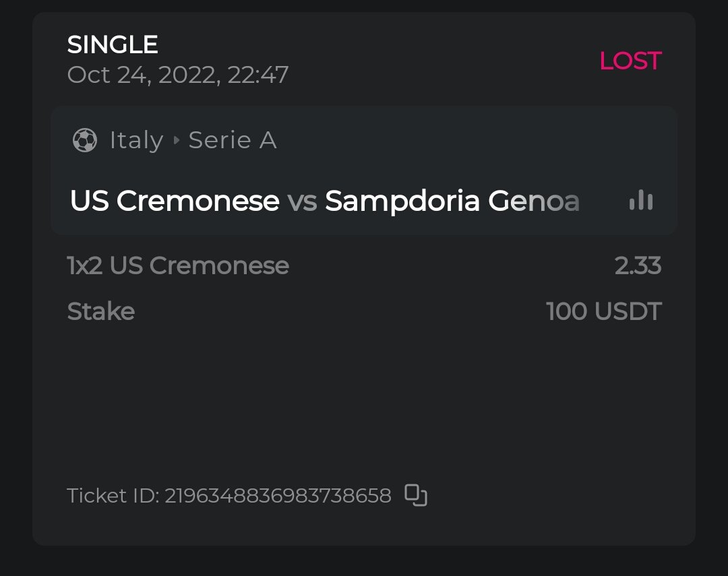Click the 'Ticket ID:' label prefix
The height and width of the screenshot is (576, 728).
[x=113, y=496]
